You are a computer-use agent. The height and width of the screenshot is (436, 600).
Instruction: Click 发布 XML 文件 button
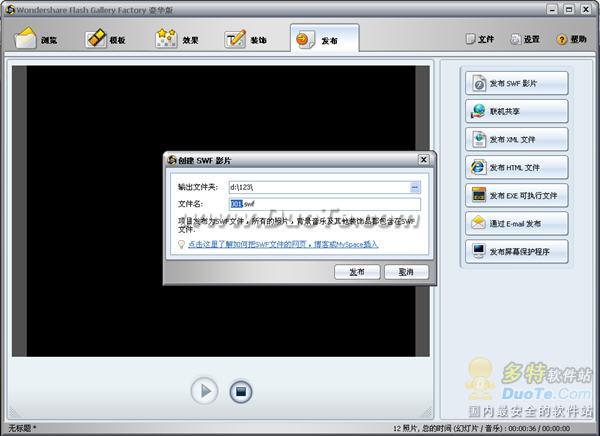pyautogui.click(x=517, y=139)
